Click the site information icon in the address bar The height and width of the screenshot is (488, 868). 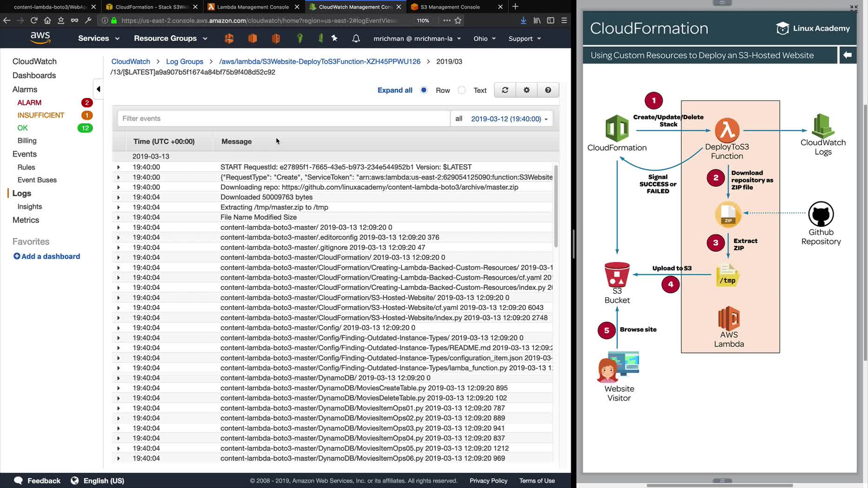(x=105, y=20)
